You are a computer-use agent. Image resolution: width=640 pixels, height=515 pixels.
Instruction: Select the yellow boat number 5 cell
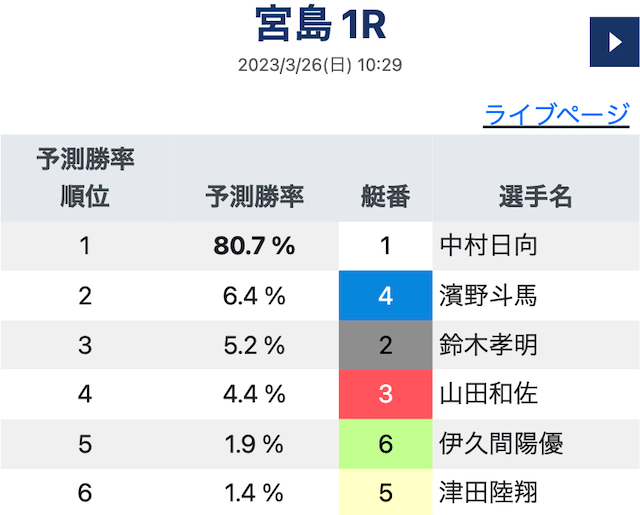click(x=386, y=493)
